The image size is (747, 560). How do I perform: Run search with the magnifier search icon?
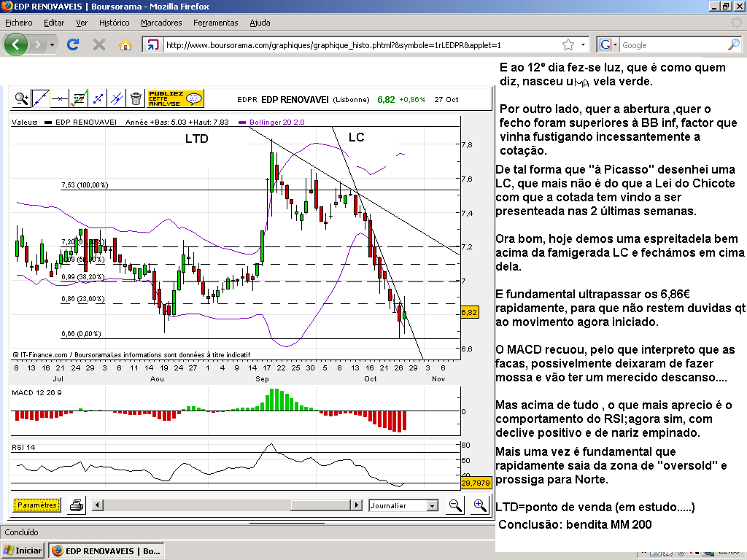pyautogui.click(x=734, y=44)
